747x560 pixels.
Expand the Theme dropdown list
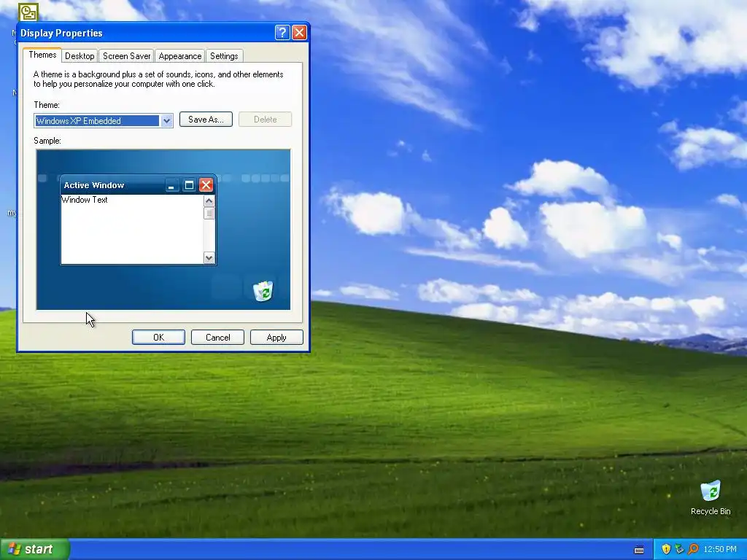[166, 120]
